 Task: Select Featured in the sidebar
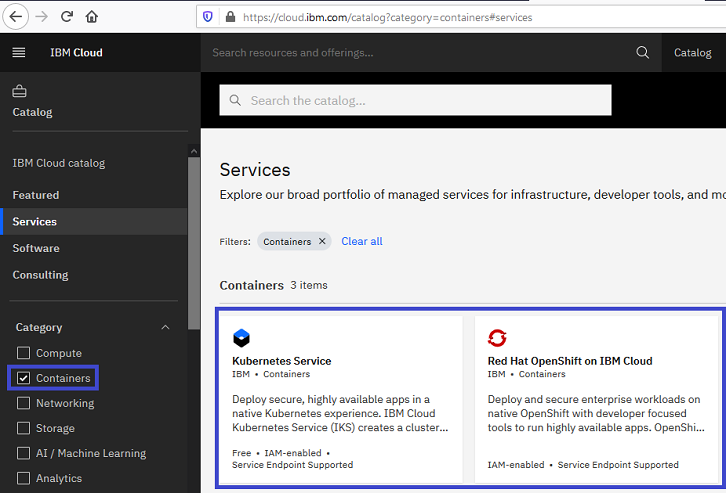[36, 195]
